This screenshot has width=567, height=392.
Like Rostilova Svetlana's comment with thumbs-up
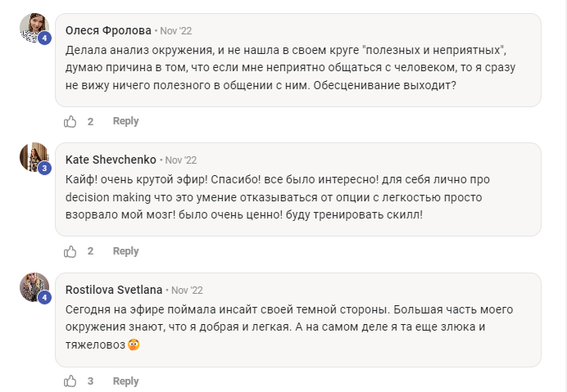point(70,381)
